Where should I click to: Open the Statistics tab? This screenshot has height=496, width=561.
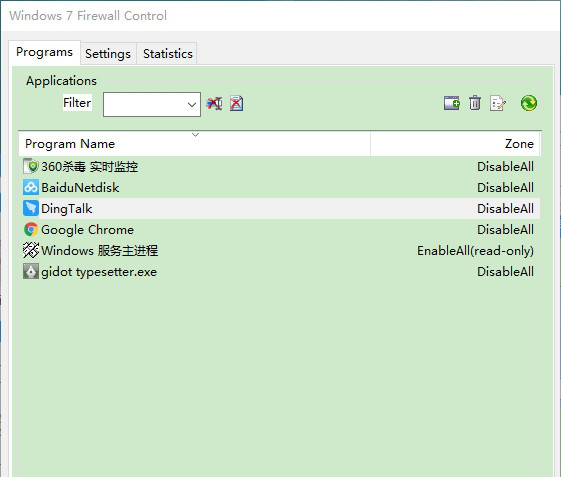coord(167,54)
